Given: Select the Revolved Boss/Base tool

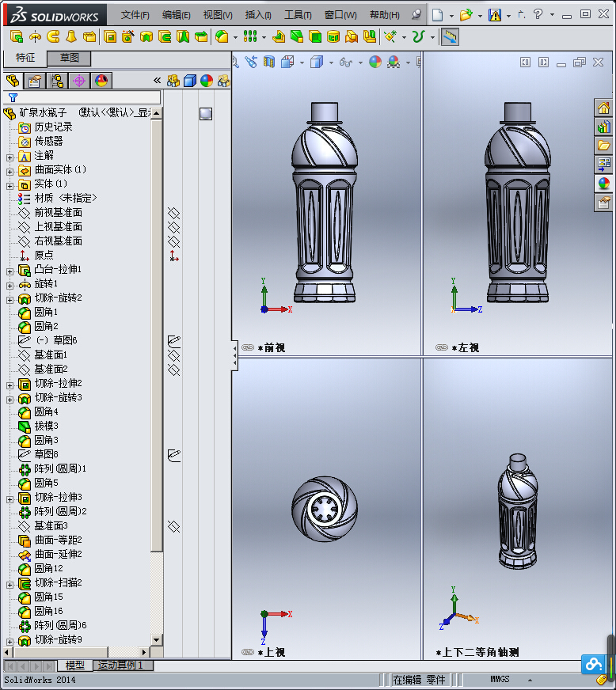Looking at the screenshot, I should tap(35, 37).
